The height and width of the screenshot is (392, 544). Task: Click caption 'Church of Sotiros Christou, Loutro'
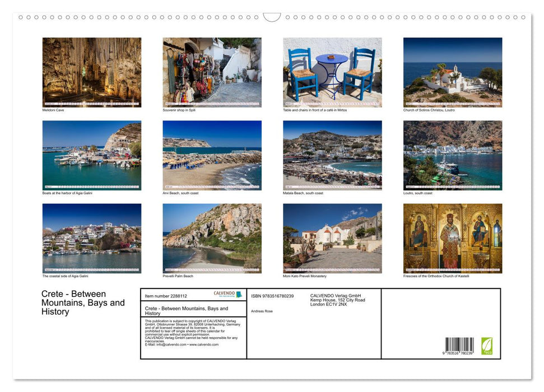pyautogui.click(x=429, y=110)
